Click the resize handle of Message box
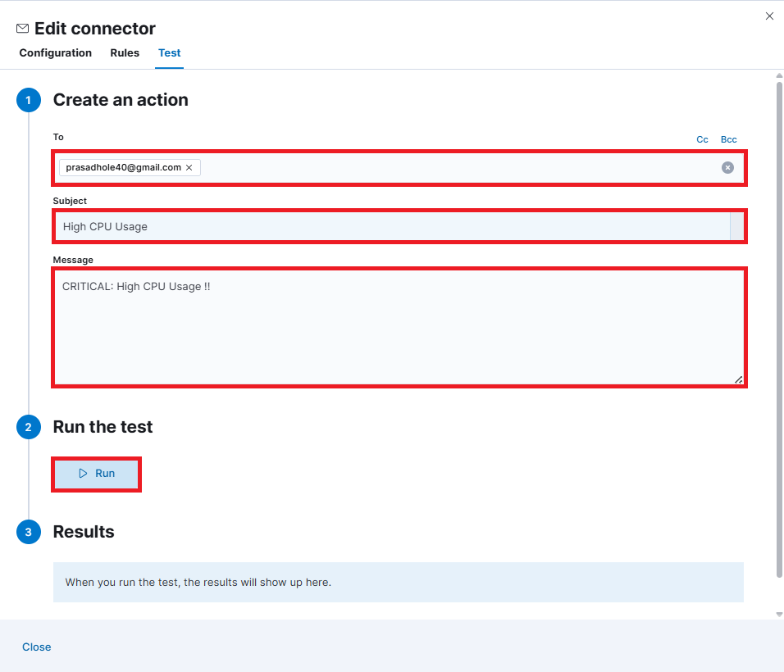This screenshot has width=784, height=672. point(738,379)
